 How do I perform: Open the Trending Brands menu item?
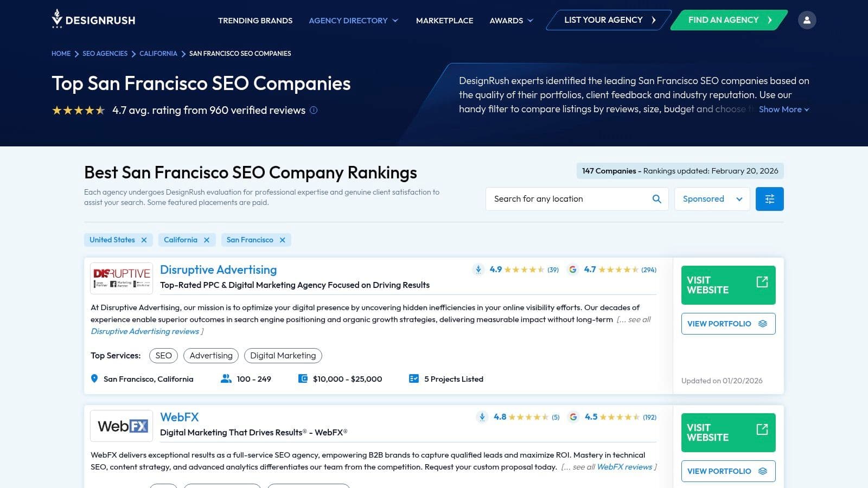point(255,21)
